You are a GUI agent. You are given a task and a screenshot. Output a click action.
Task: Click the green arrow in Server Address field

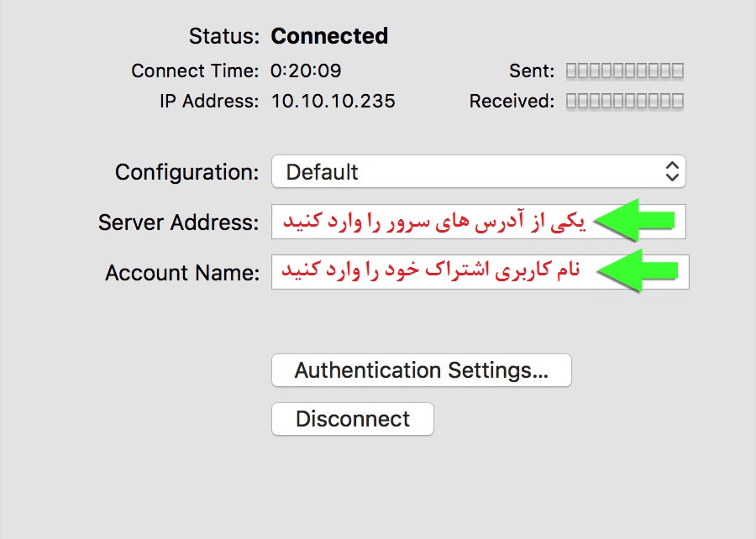[x=635, y=222]
